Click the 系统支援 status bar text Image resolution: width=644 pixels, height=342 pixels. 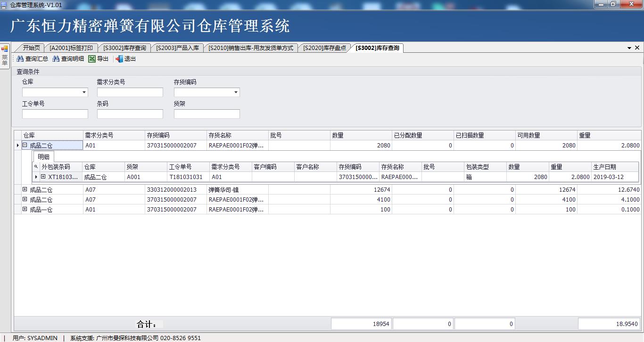point(135,338)
